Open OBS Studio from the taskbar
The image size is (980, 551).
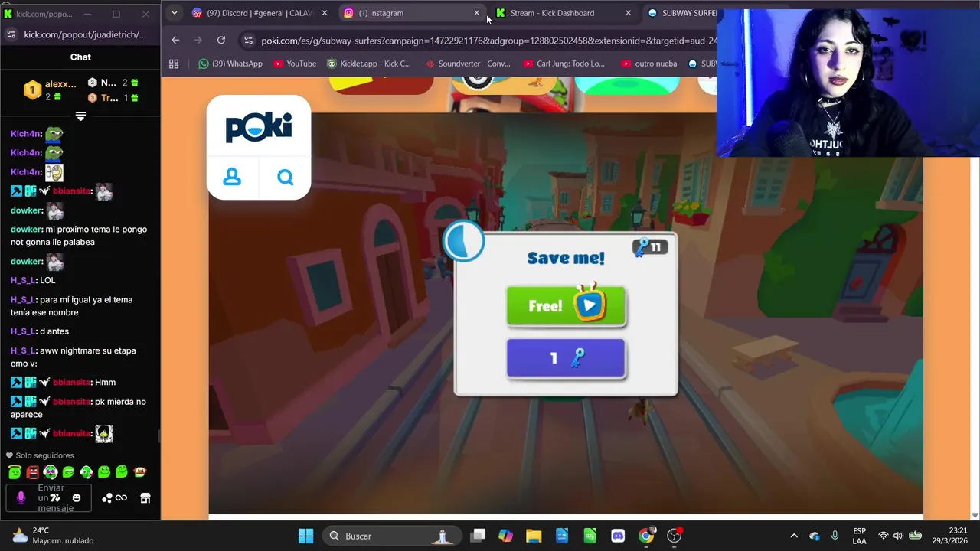coord(675,536)
